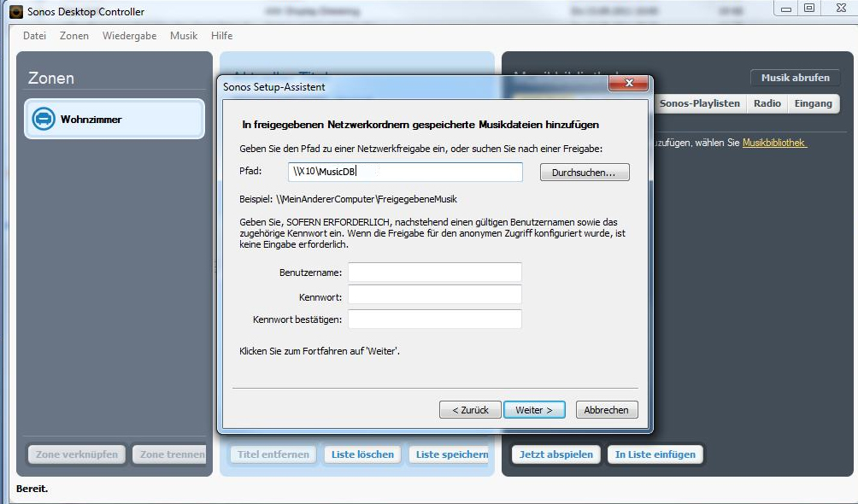Click the In Liste einfügen button
858x504 pixels.
tap(655, 454)
